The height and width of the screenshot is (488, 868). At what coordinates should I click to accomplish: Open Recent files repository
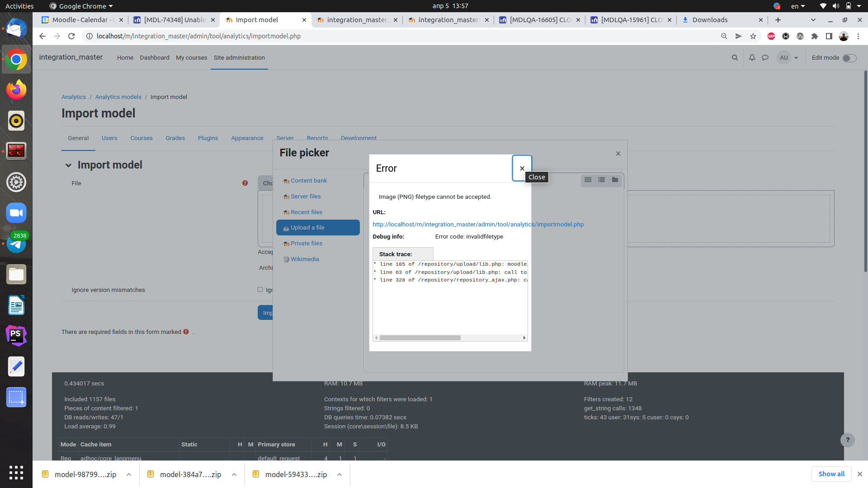[307, 212]
